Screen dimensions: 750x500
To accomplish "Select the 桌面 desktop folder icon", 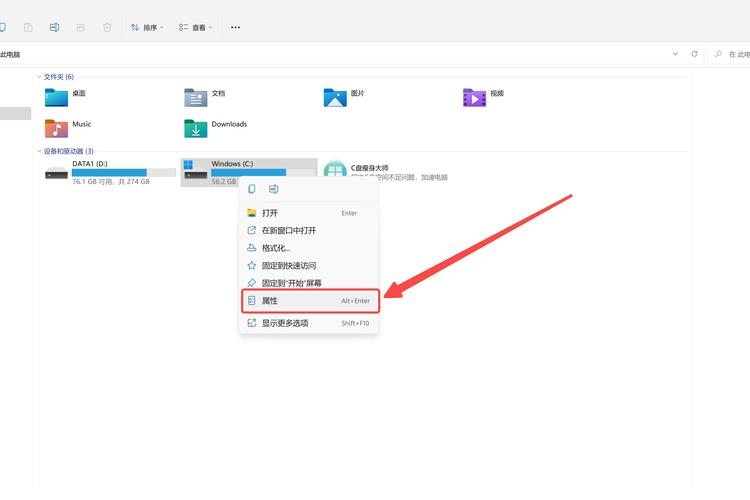I will [56, 98].
